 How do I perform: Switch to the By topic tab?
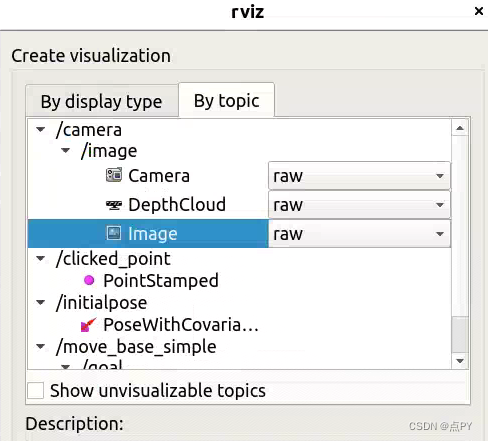click(227, 100)
